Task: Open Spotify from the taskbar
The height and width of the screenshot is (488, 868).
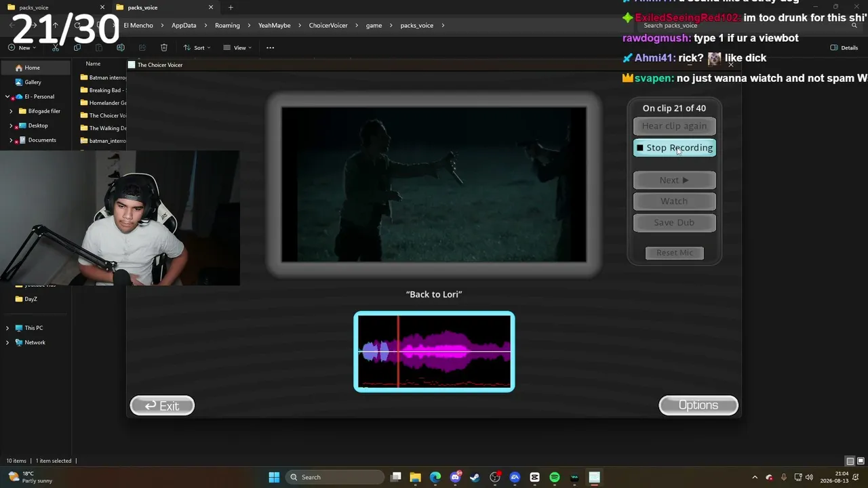Action: (554, 477)
